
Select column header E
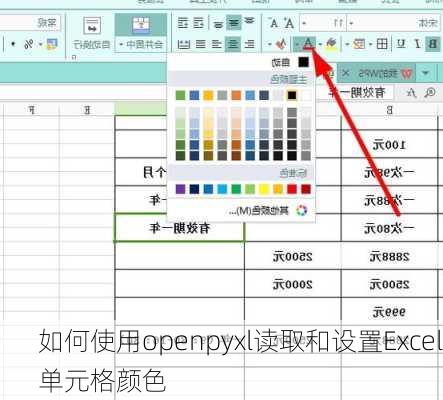coord(87,110)
